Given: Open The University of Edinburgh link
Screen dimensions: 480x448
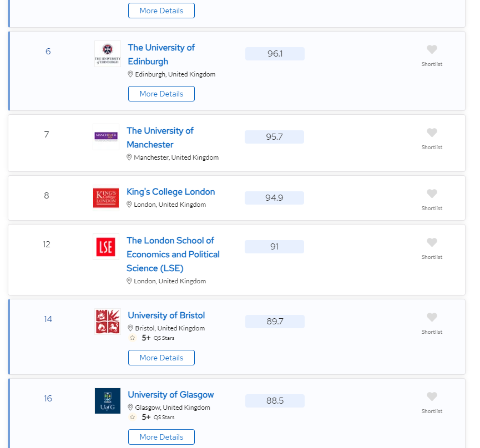Looking at the screenshot, I should coord(161,54).
